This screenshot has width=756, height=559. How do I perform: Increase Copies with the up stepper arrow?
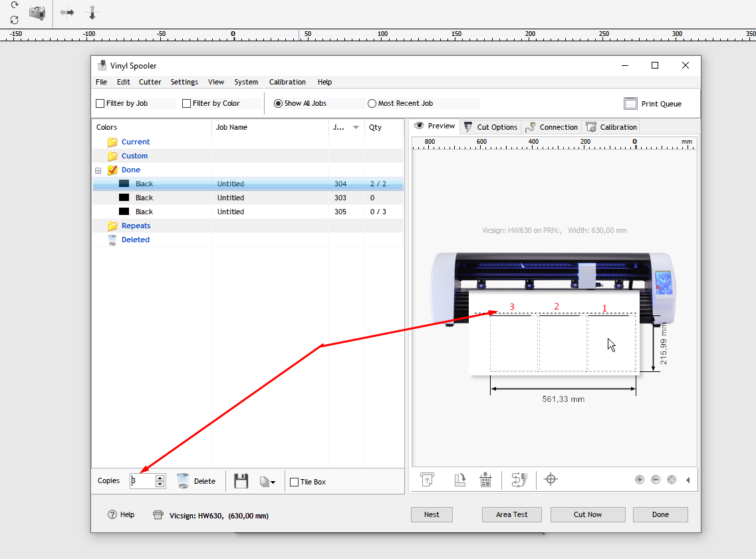pyautogui.click(x=160, y=478)
